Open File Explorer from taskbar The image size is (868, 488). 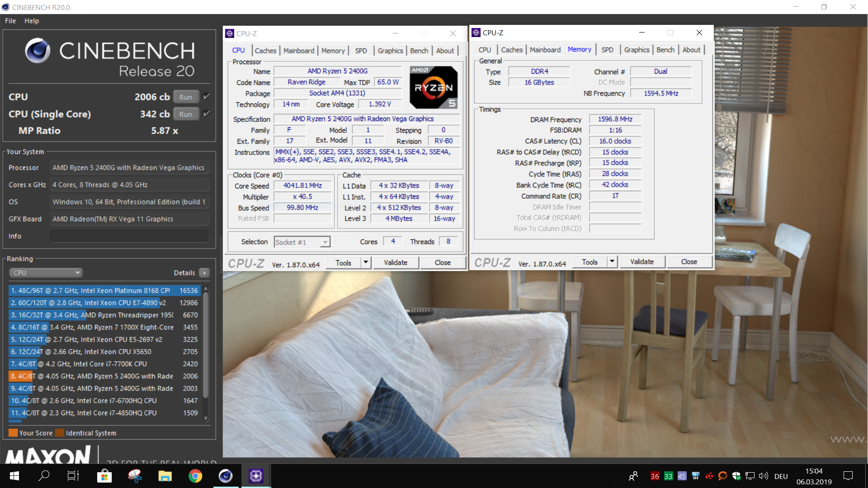click(165, 476)
